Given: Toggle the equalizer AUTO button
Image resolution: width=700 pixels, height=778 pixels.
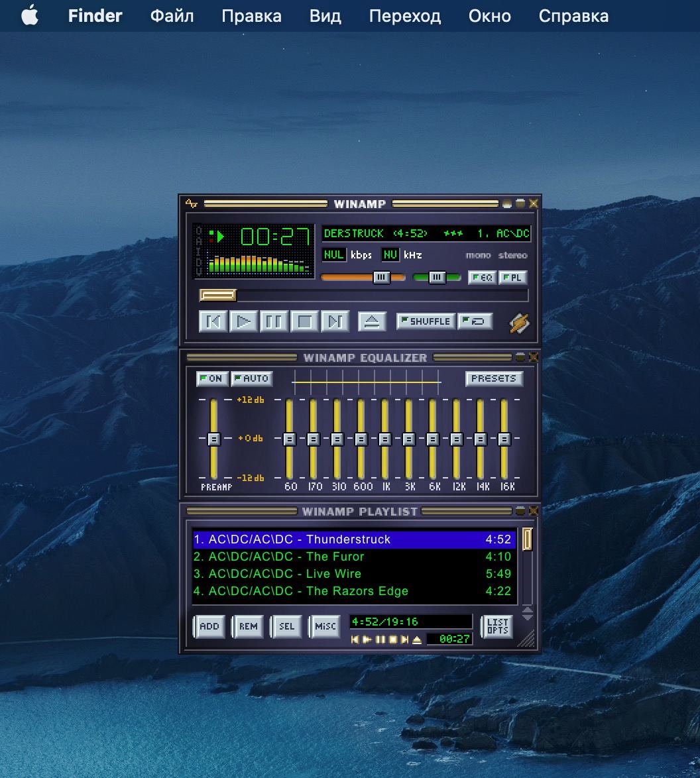Looking at the screenshot, I should click(x=252, y=378).
